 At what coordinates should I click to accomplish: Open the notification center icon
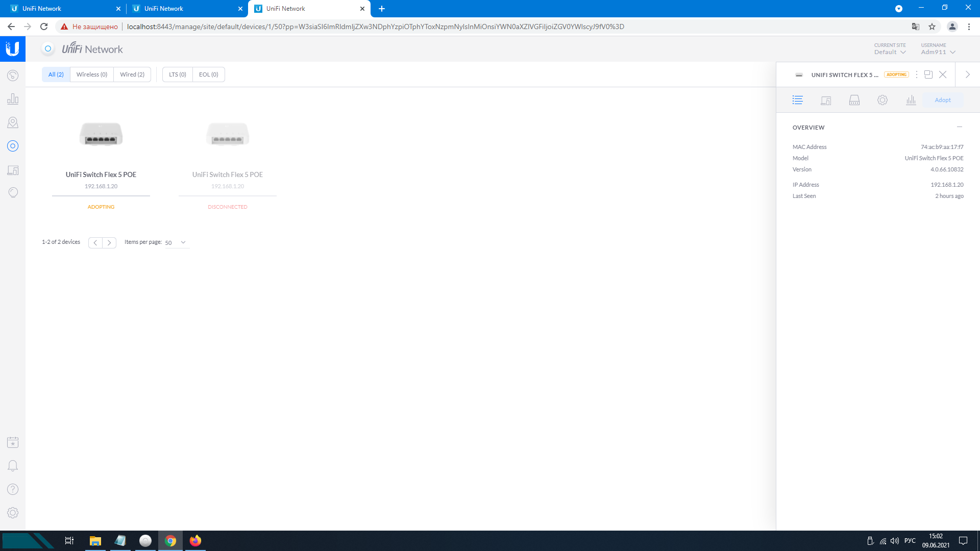(x=963, y=541)
